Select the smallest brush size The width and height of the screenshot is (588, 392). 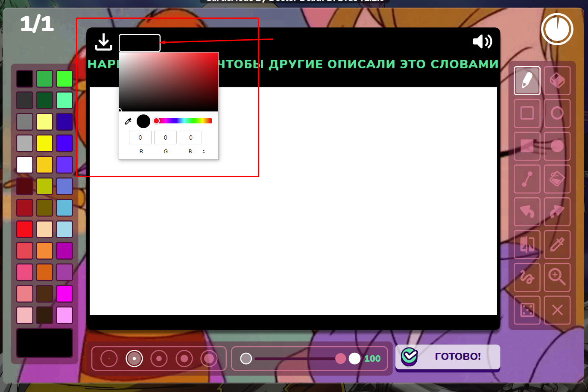tap(109, 359)
